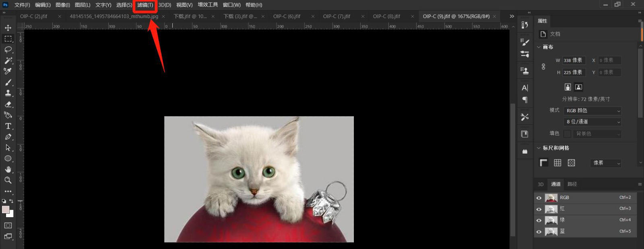The width and height of the screenshot is (644, 249).
Task: Open the 文件(F) menu
Action: [22, 5]
